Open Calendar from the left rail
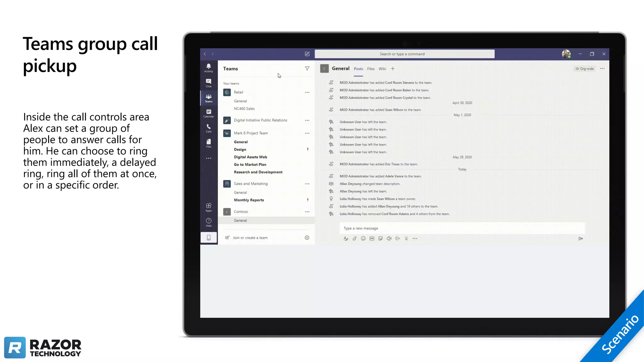 [208, 113]
